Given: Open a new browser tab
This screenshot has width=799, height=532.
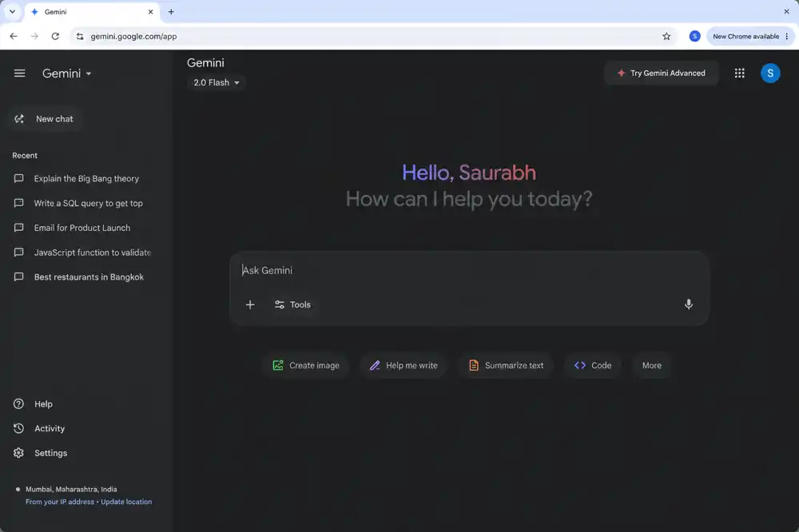Looking at the screenshot, I should pyautogui.click(x=171, y=12).
